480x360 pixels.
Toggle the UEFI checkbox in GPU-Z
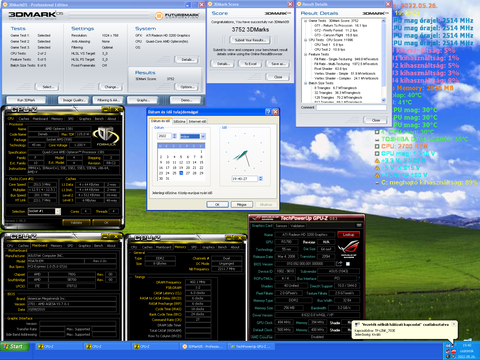click(348, 264)
